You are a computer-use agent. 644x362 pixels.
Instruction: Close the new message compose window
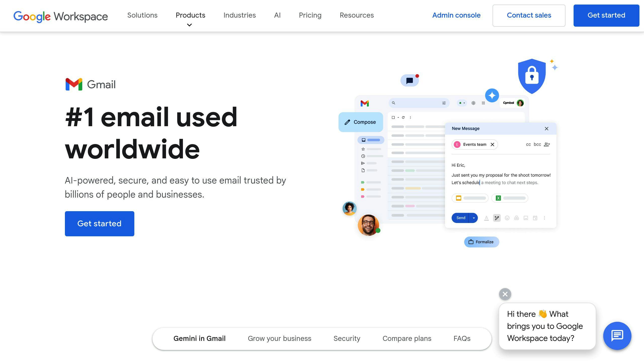pyautogui.click(x=547, y=128)
